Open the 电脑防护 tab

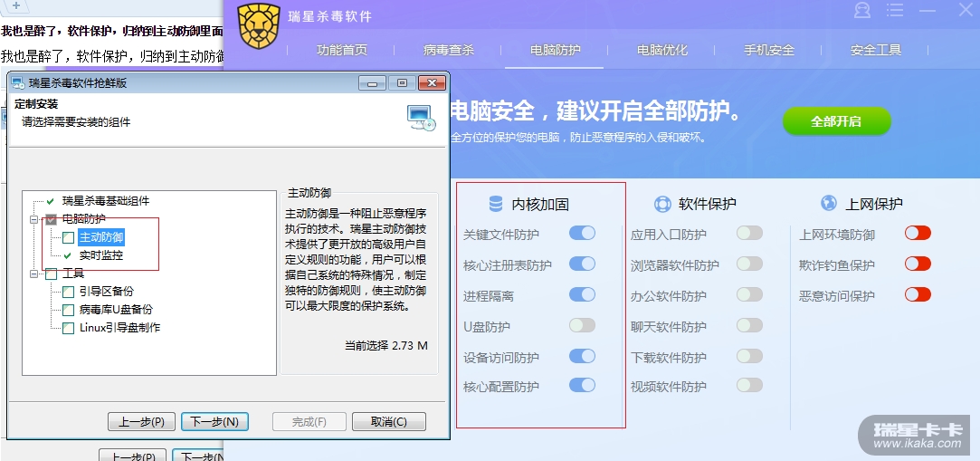[555, 50]
